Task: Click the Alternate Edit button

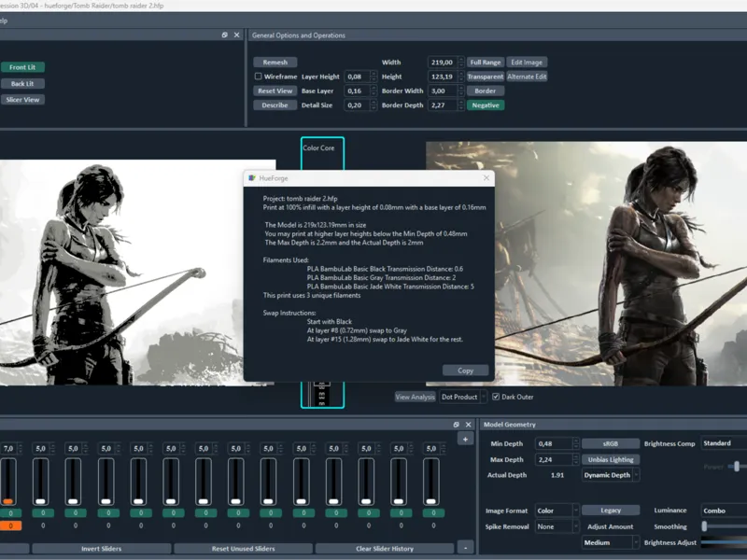Action: coord(527,77)
